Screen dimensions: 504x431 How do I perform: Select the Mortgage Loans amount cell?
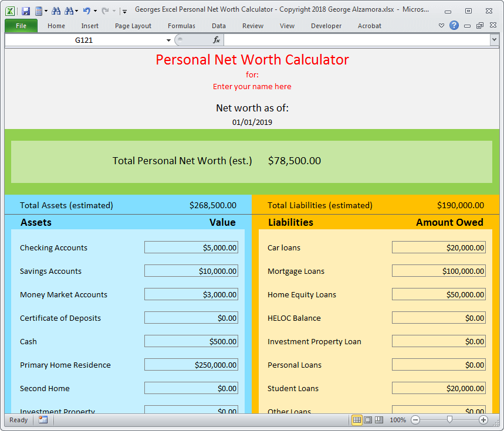point(438,271)
